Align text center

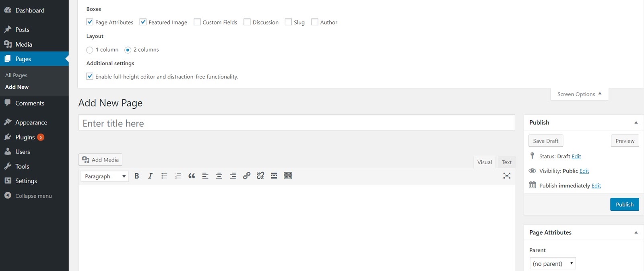pyautogui.click(x=219, y=176)
